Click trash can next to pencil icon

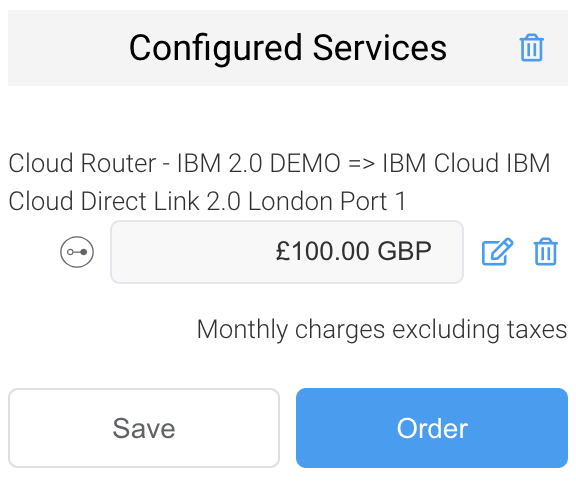coord(546,252)
